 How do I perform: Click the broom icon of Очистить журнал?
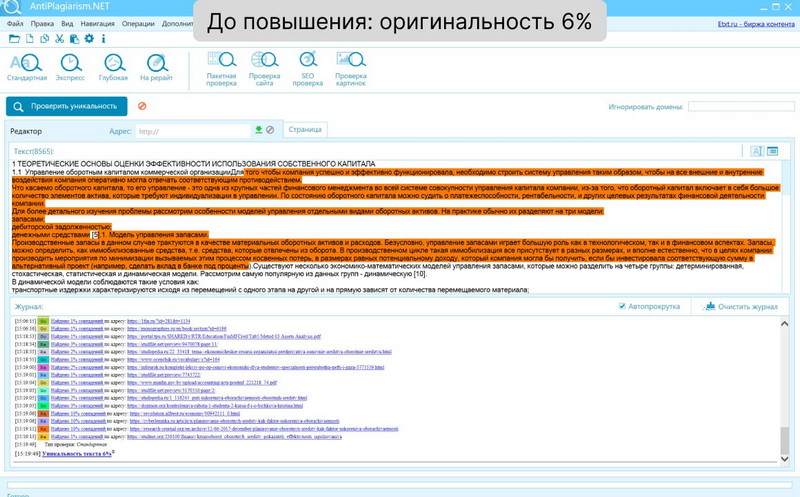pyautogui.click(x=709, y=306)
